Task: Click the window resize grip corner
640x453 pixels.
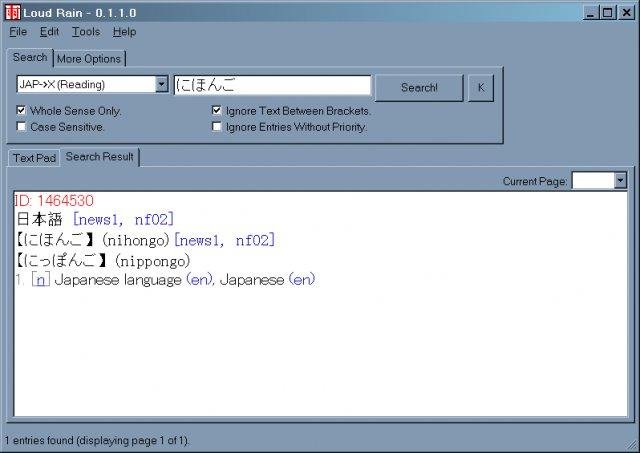Action: click(633, 446)
